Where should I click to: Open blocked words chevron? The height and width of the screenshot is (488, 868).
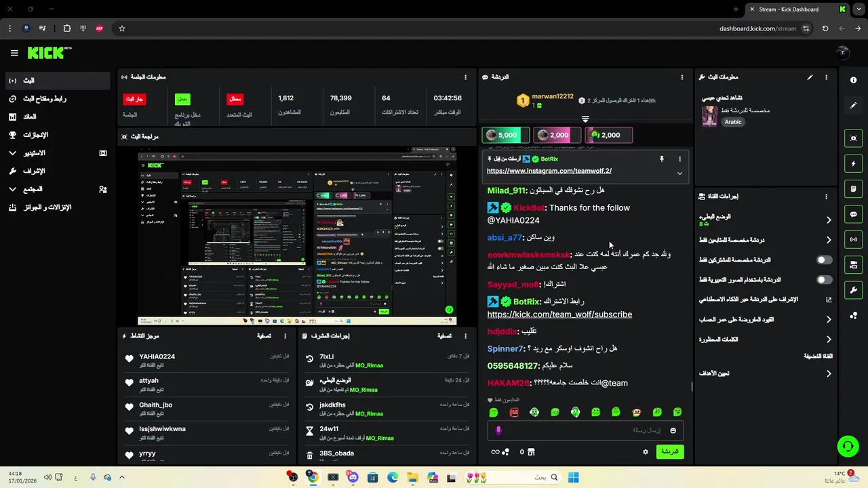pos(829,340)
